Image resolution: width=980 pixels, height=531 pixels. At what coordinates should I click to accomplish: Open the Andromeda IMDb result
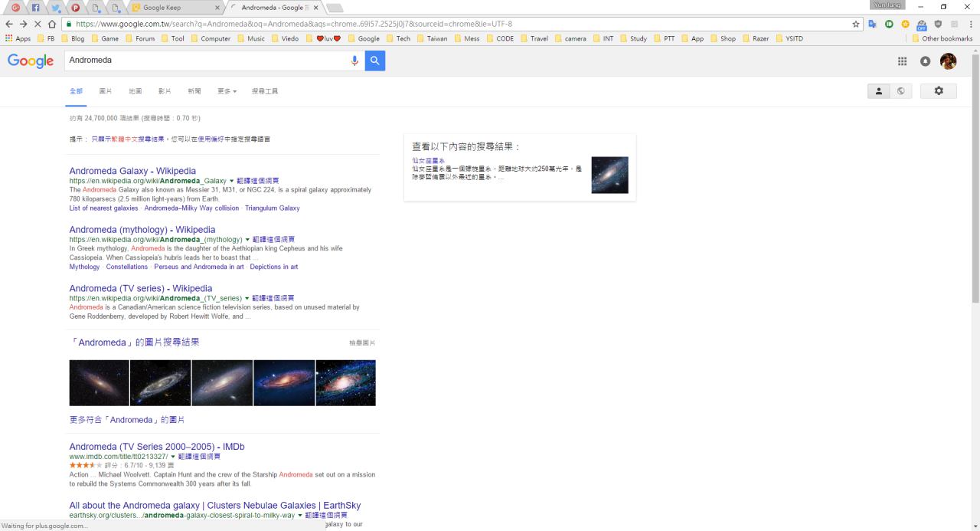[157, 447]
